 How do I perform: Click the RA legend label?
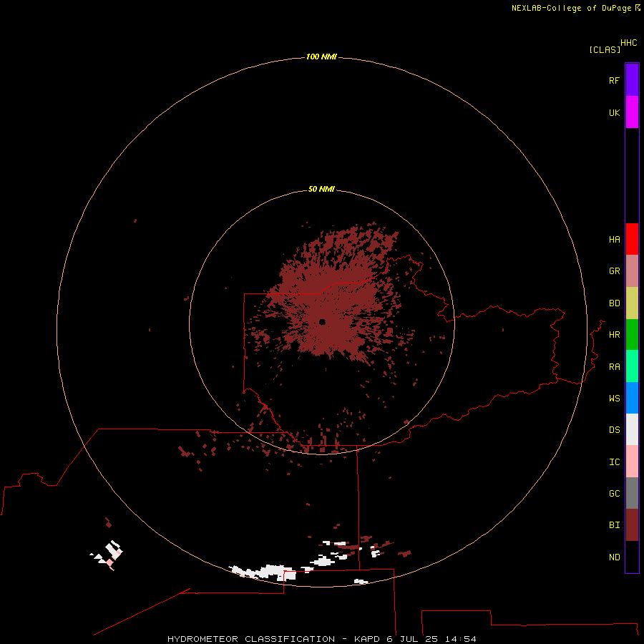(x=614, y=367)
